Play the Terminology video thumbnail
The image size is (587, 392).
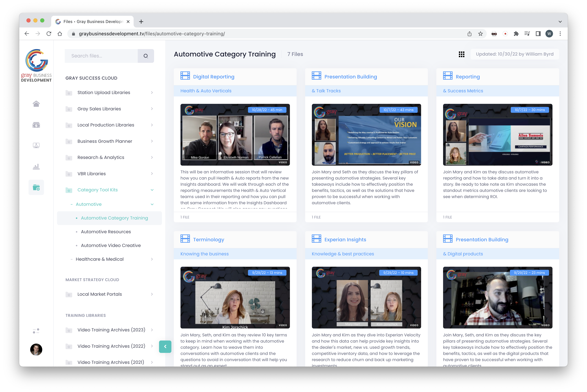235,297
